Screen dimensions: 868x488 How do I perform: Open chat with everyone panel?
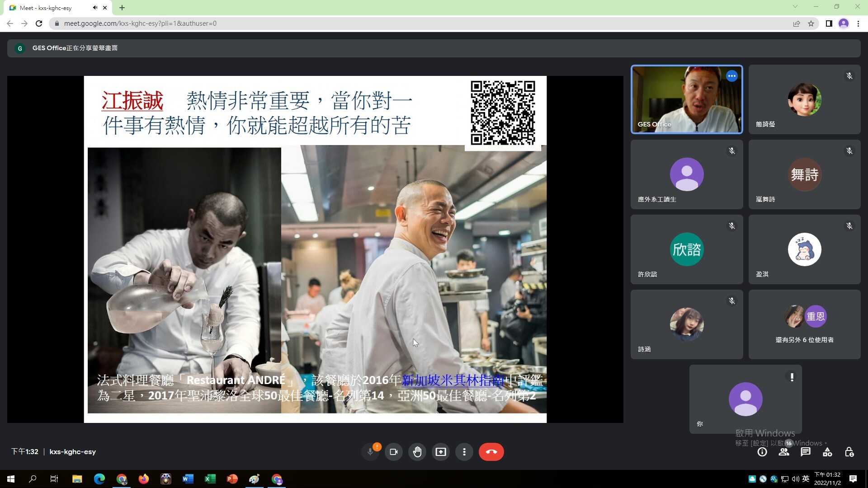(x=806, y=452)
